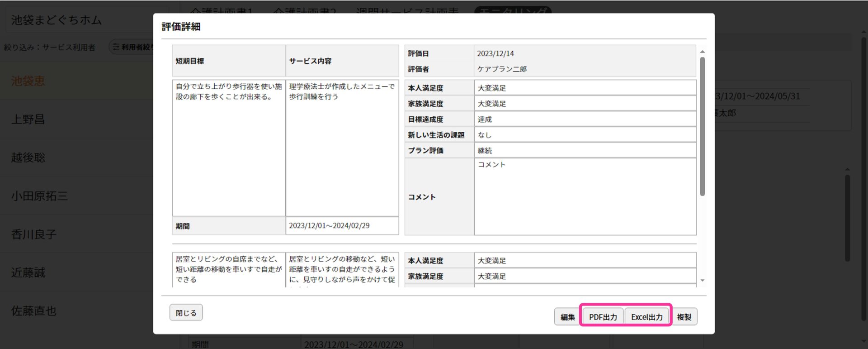Select 上野昌 in the user list
Viewport: 868px width, 349px height.
pos(28,120)
